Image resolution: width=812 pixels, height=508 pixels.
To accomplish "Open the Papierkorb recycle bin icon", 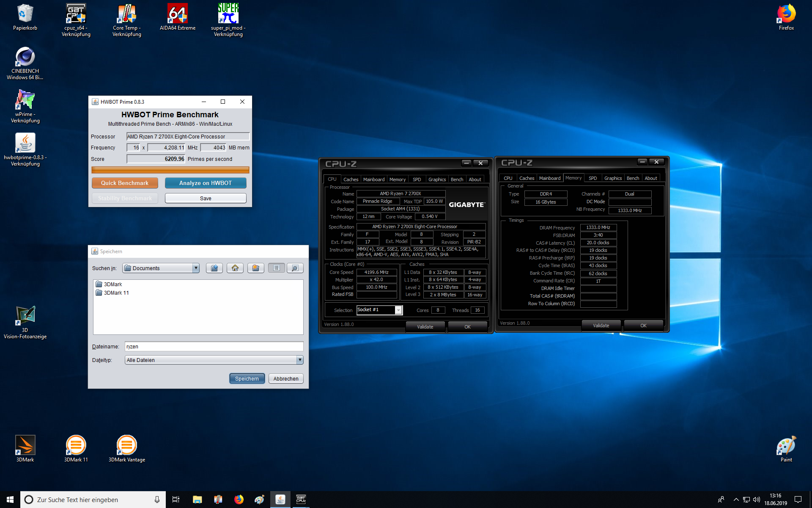I will click(25, 18).
